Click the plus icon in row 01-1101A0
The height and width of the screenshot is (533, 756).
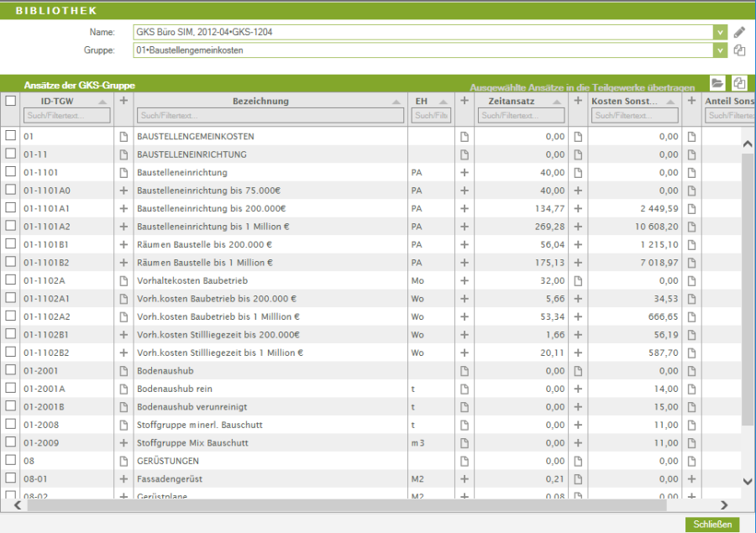point(123,191)
